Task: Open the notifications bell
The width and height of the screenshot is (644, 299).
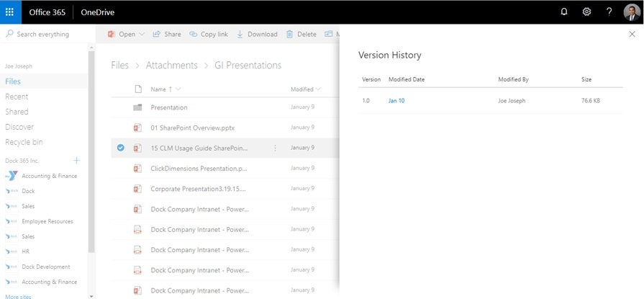Action: (563, 12)
